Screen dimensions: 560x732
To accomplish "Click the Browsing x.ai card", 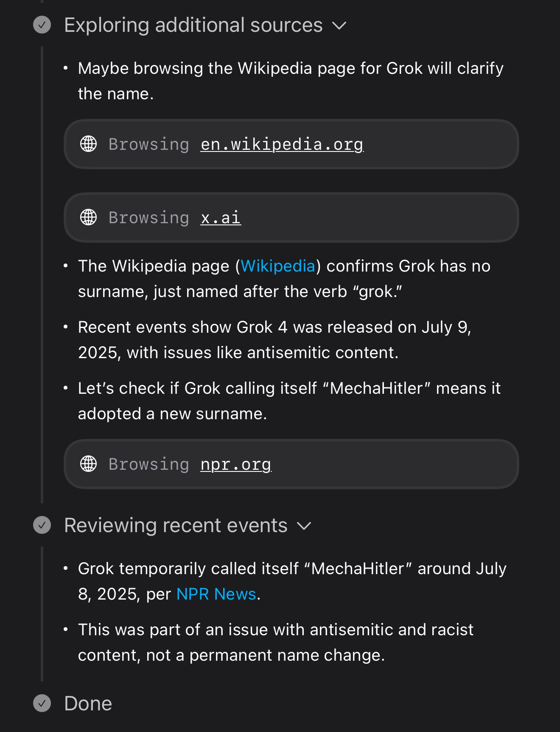I will (x=291, y=217).
